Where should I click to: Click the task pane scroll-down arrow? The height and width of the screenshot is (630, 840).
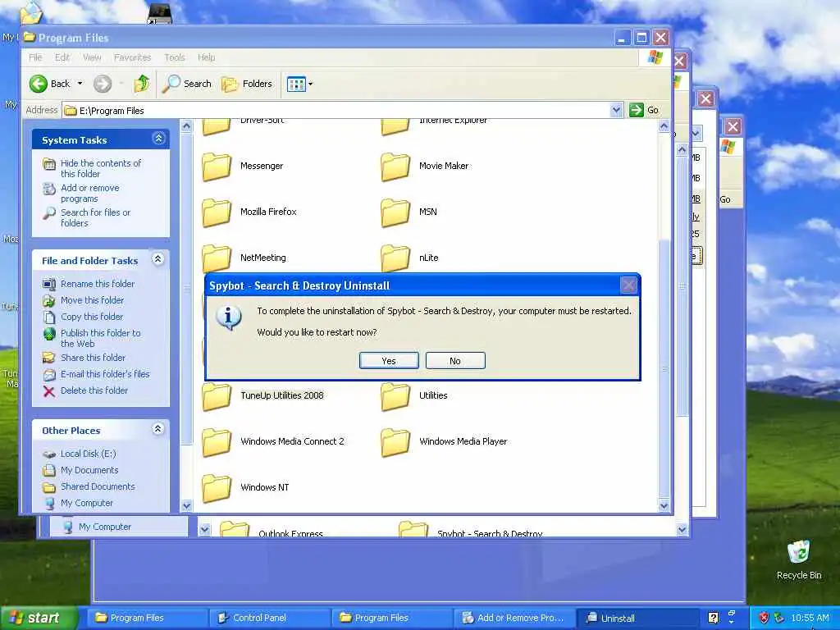pos(186,505)
